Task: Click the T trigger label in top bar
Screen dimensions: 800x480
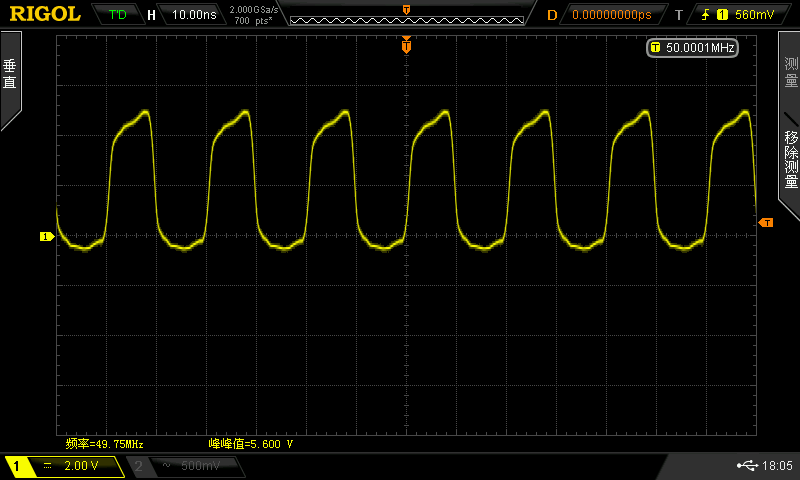Action: [679, 15]
